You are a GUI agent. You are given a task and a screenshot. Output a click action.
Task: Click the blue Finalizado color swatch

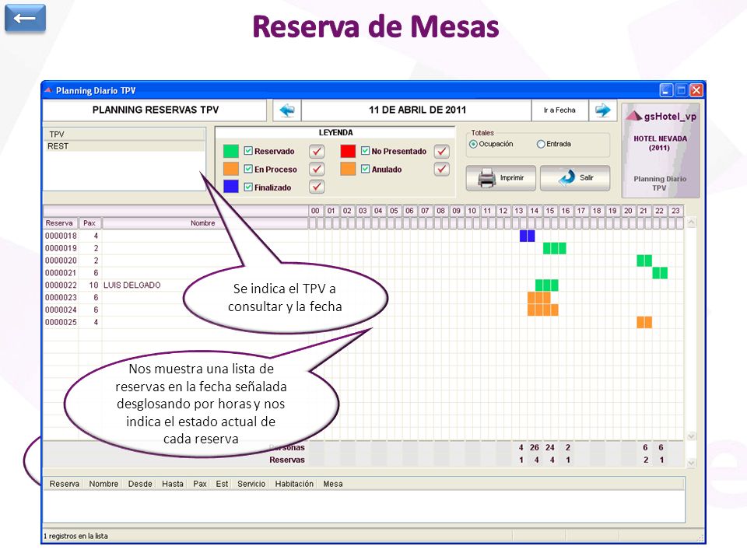230,187
